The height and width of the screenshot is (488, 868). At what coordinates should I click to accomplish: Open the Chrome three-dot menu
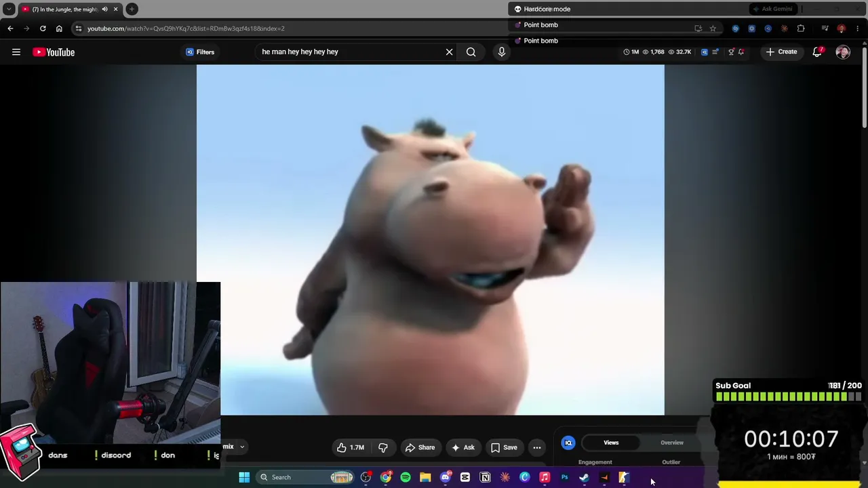coord(858,28)
